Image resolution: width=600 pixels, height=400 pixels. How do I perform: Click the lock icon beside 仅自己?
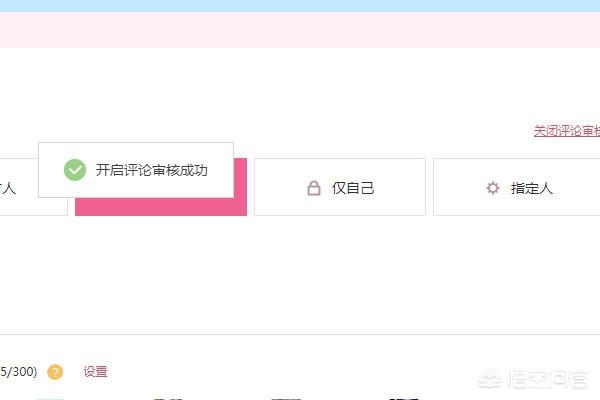coord(314,188)
